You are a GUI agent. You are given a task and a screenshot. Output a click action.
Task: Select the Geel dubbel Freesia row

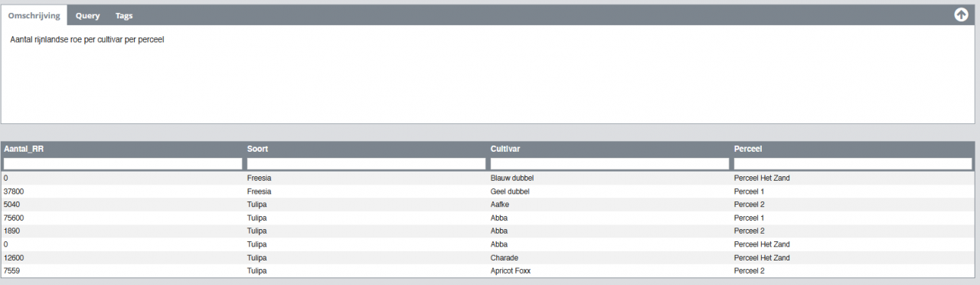coord(488,191)
